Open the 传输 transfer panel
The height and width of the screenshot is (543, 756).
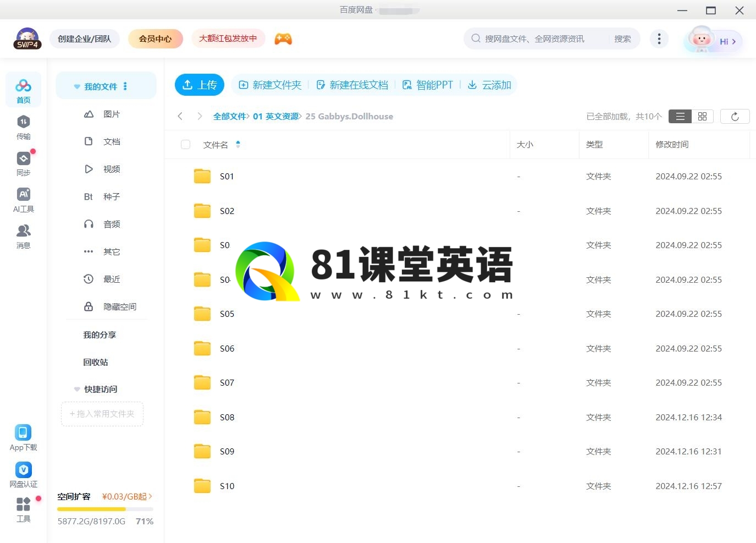pos(23,127)
